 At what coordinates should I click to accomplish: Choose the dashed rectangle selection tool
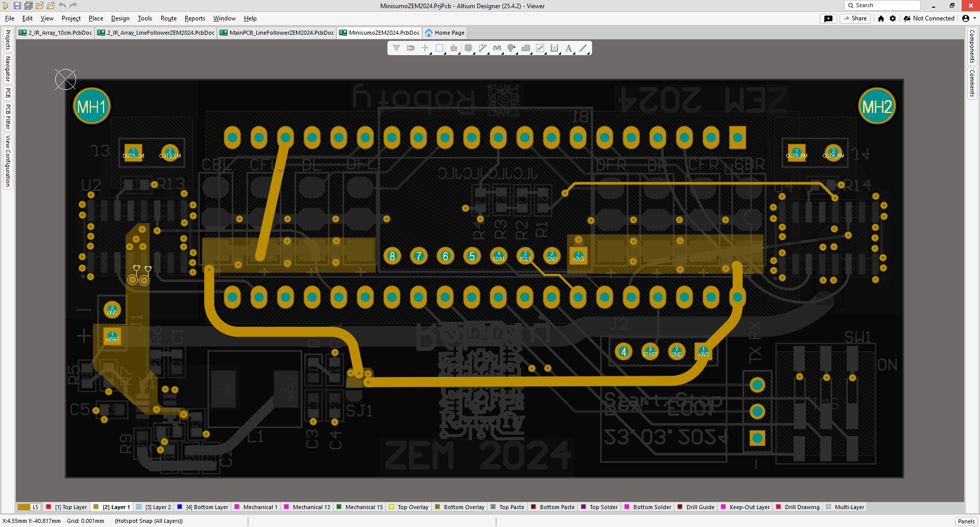pos(439,48)
